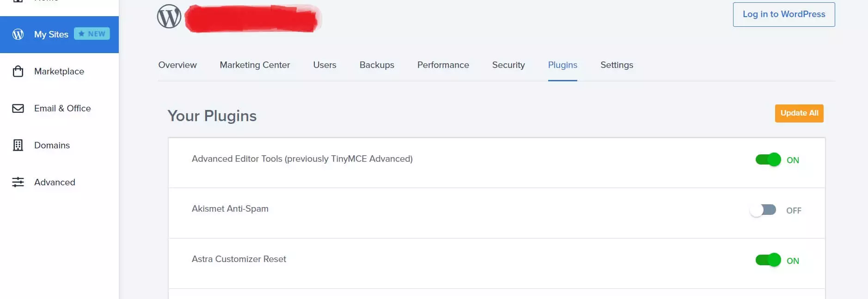Open the Security tab
Viewport: 868px width, 299px height.
point(508,65)
